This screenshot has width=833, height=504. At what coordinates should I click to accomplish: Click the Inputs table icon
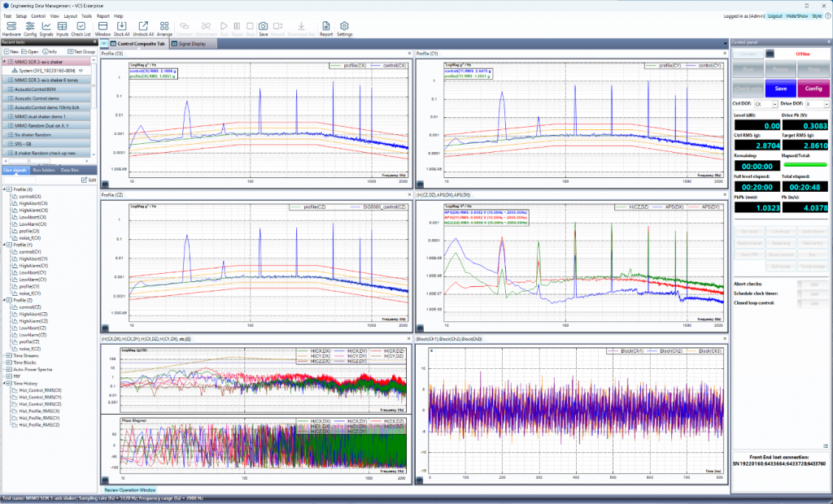[63, 26]
